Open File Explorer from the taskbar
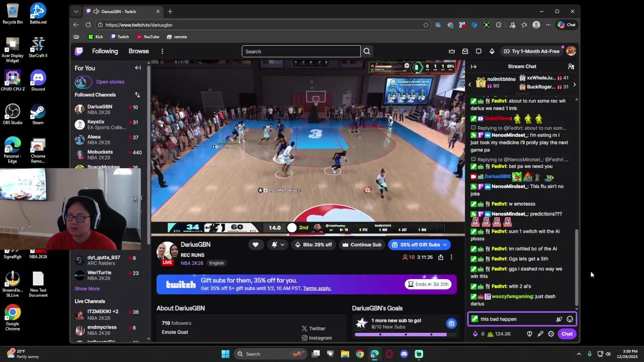Viewport: 644px width, 362px height. [345, 354]
